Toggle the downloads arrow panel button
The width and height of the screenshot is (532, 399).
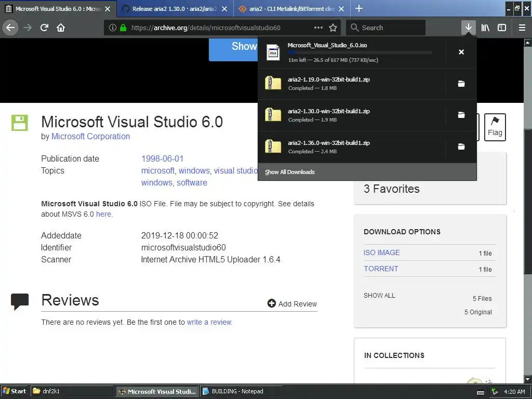tap(468, 28)
